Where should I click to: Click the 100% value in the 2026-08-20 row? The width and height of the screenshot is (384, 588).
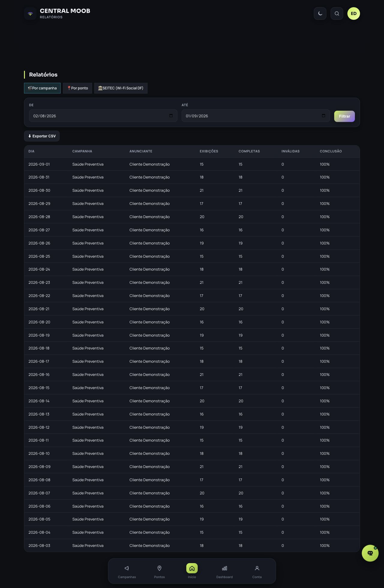(325, 322)
